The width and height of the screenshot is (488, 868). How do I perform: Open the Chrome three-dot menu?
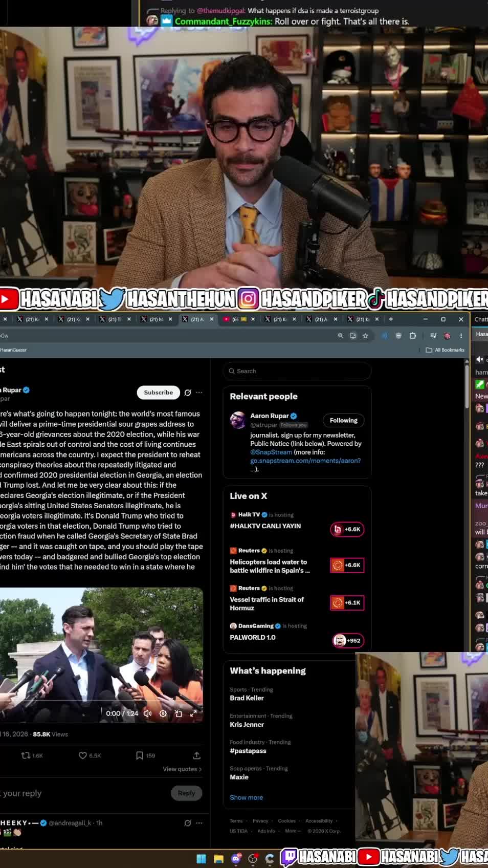click(461, 336)
